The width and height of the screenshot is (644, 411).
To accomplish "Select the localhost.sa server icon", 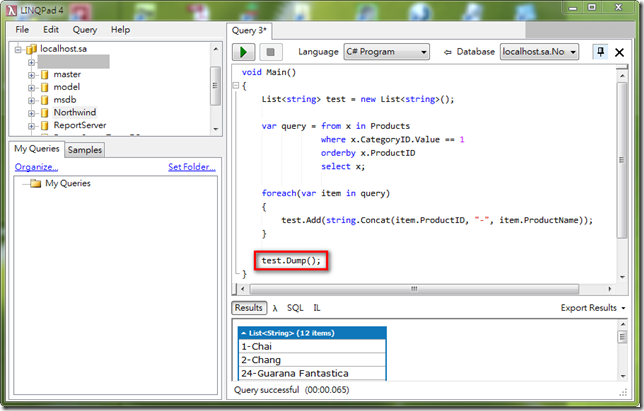I will 31,48.
